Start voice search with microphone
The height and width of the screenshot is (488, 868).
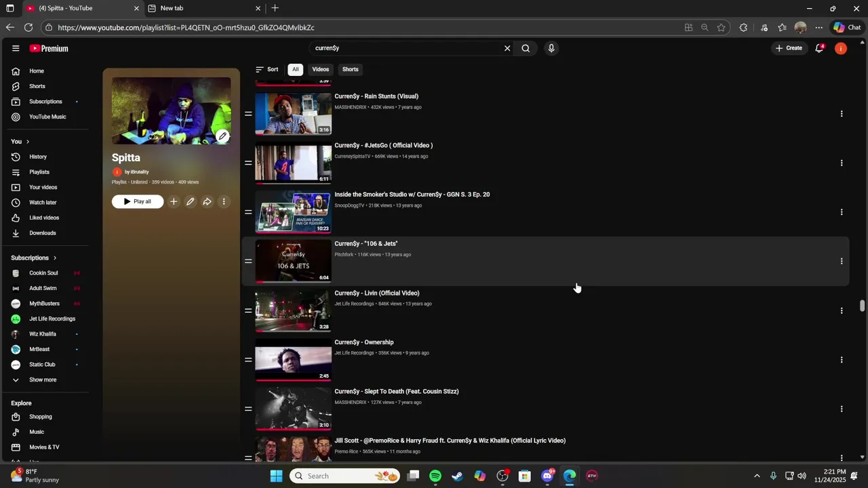(x=551, y=48)
